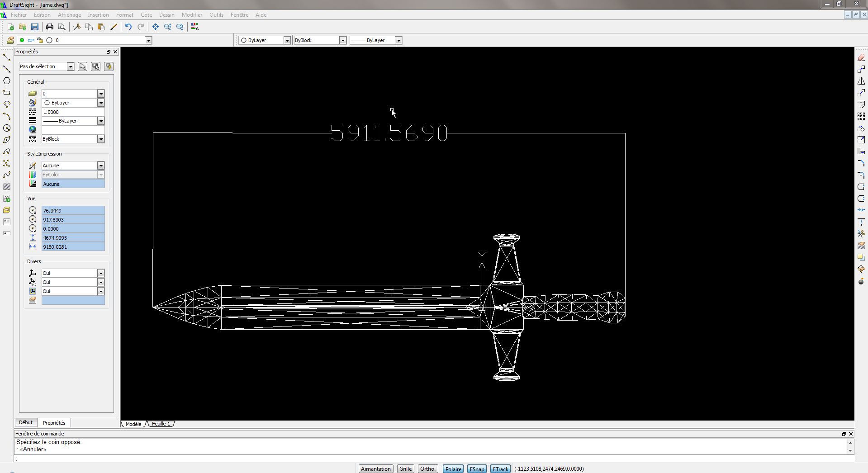This screenshot has width=868, height=473.
Task: Open the Modifier menu
Action: 192,15
